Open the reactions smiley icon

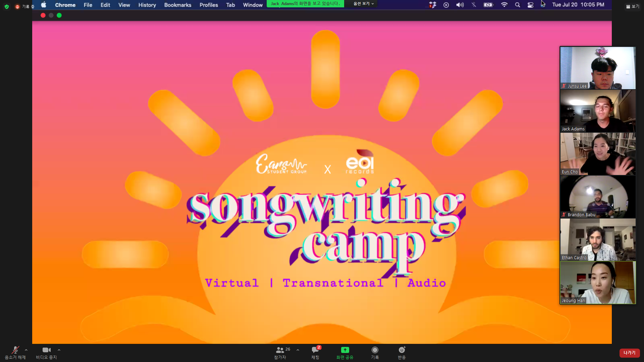[401, 350]
